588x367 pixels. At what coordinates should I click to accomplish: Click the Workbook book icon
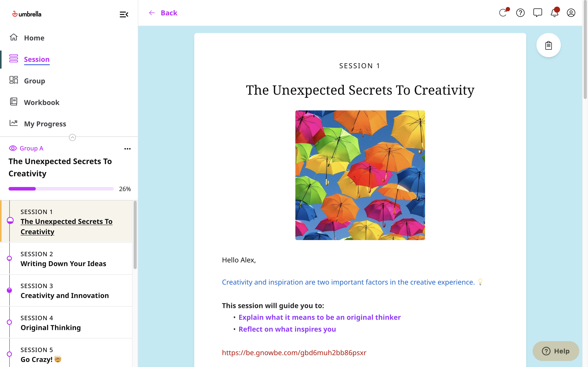14,102
